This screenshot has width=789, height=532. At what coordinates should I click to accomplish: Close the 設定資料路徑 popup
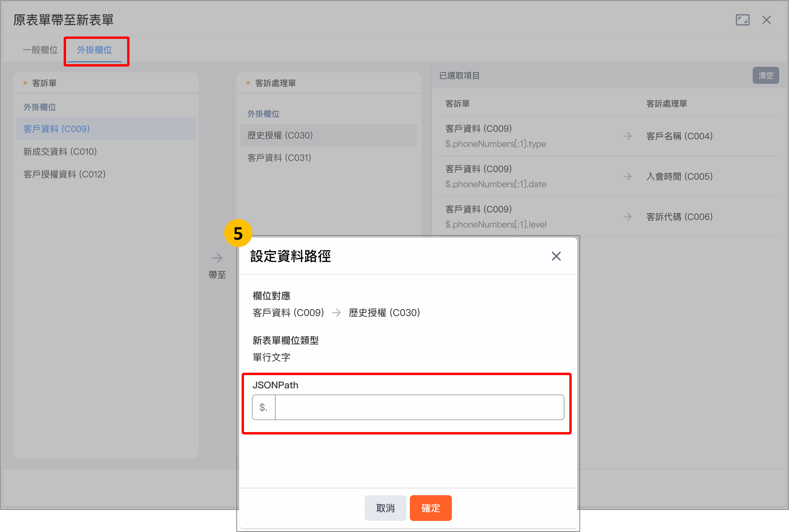tap(556, 256)
